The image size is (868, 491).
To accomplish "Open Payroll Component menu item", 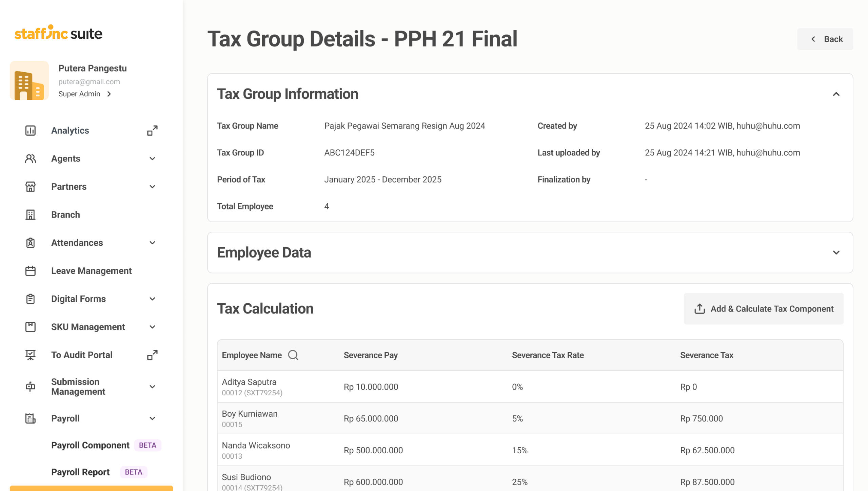I will pos(90,445).
